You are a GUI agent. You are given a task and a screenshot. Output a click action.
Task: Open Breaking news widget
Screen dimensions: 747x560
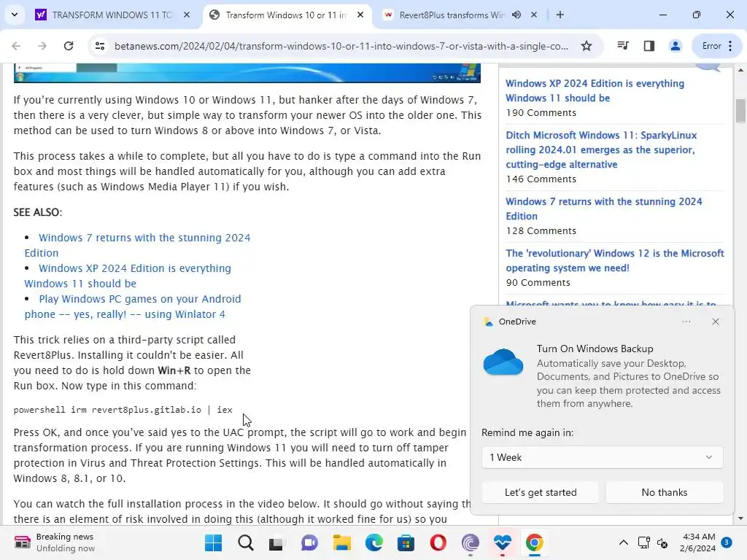(55, 542)
